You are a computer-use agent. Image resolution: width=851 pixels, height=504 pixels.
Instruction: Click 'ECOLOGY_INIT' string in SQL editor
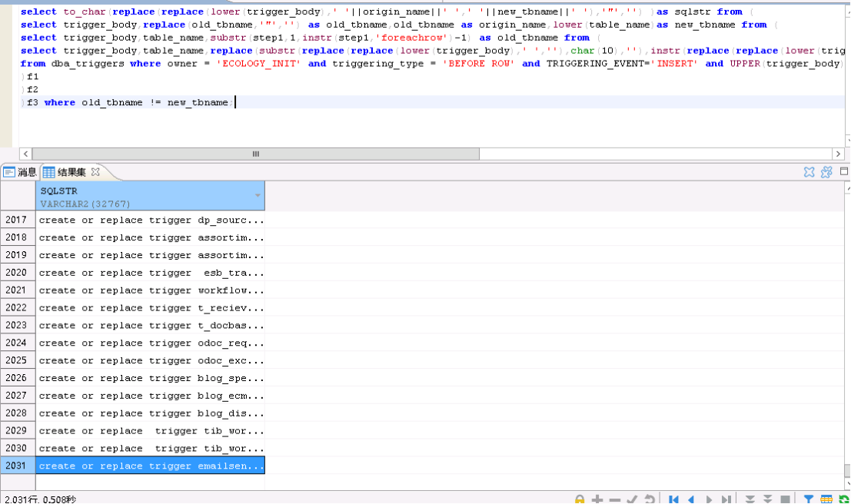(258, 64)
